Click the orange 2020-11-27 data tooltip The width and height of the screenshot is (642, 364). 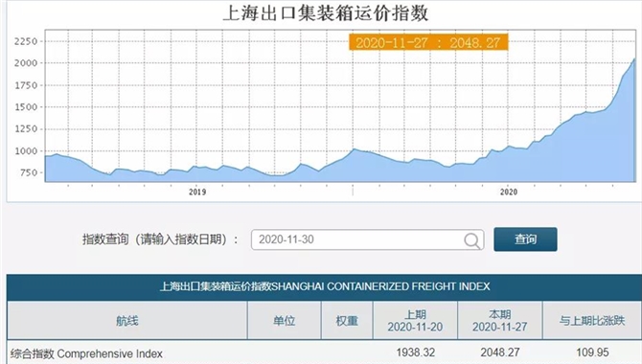[428, 42]
